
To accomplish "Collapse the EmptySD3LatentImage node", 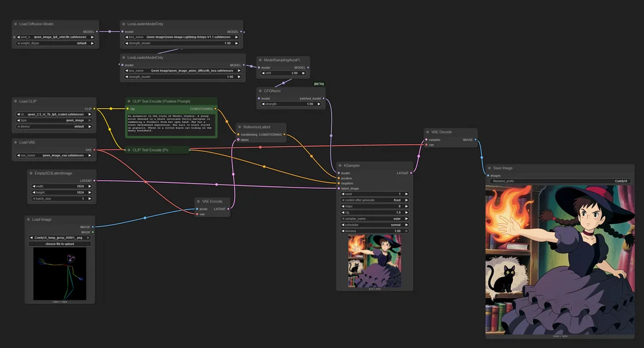I will tap(31, 173).
